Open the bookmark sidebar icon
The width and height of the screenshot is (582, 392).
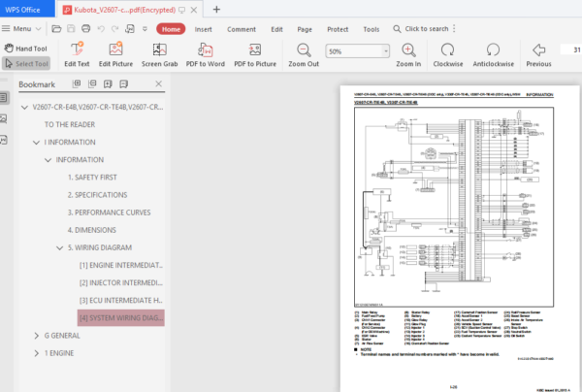3,98
